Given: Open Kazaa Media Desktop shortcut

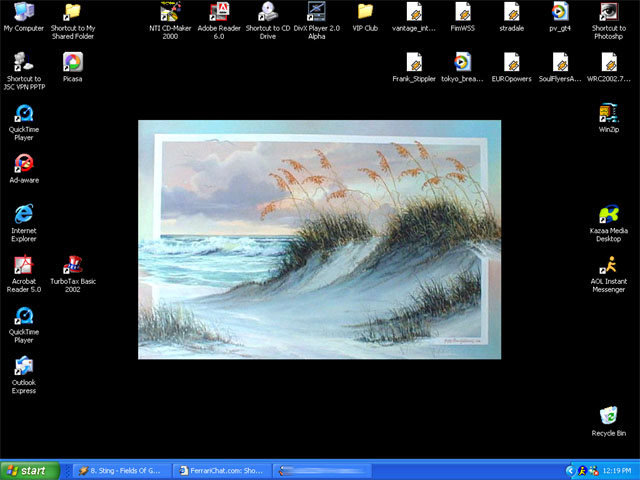Looking at the screenshot, I should 609,223.
